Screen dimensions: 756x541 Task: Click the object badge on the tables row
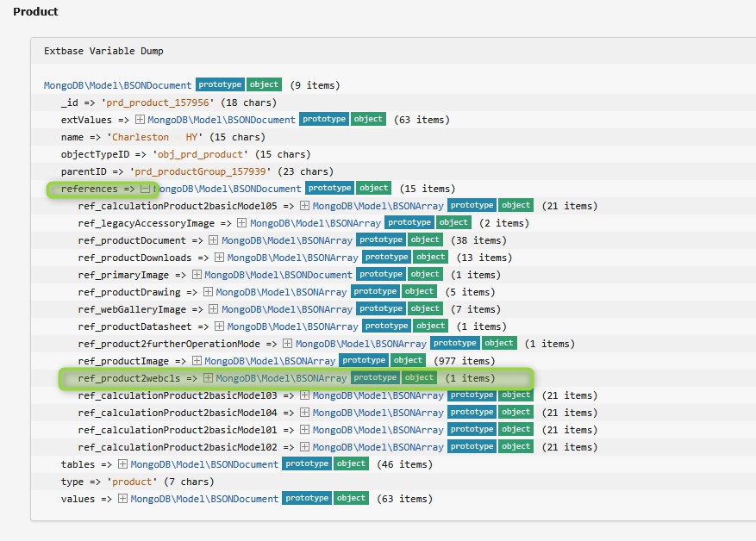point(351,463)
